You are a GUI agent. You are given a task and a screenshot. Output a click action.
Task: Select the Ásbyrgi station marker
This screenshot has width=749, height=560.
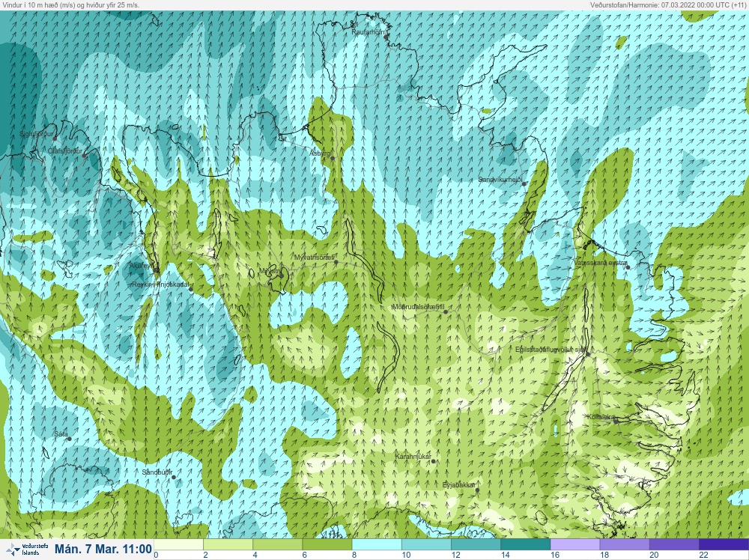[333, 158]
